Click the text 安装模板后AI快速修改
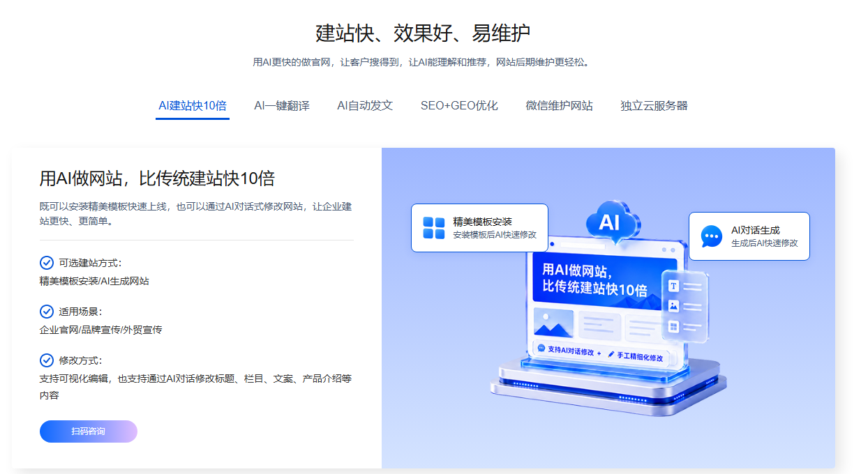 [x=495, y=235]
